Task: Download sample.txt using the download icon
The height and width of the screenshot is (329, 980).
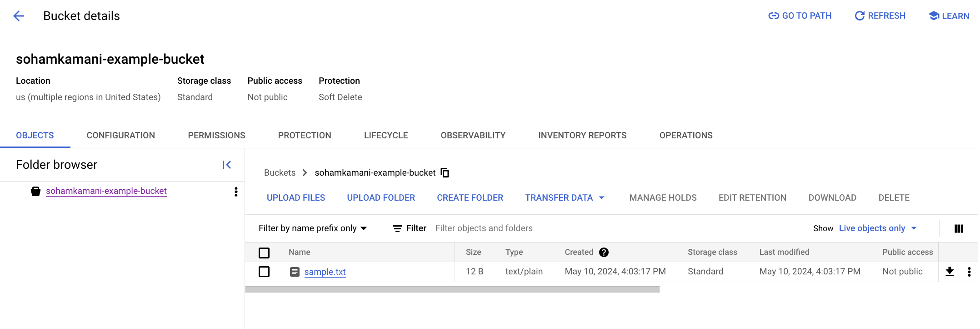Action: click(950, 272)
